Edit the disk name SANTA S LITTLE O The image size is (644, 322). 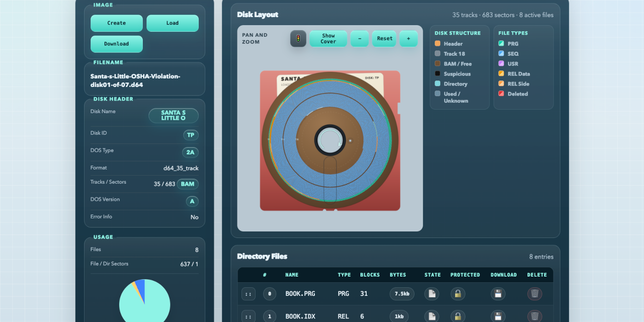(x=174, y=115)
